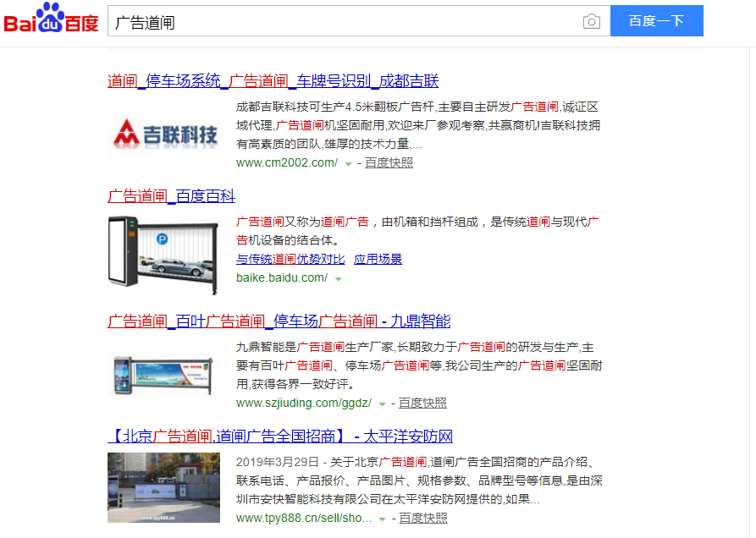This screenshot has width=756, height=538.
Task: Open the 成都吉联 parking system result title
Action: [x=273, y=81]
